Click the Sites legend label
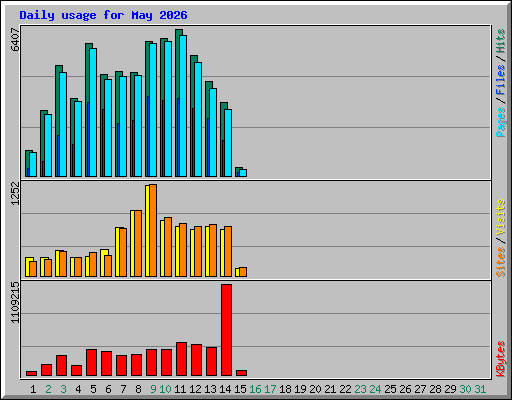Screen dimensions: 512x400 click(501, 262)
